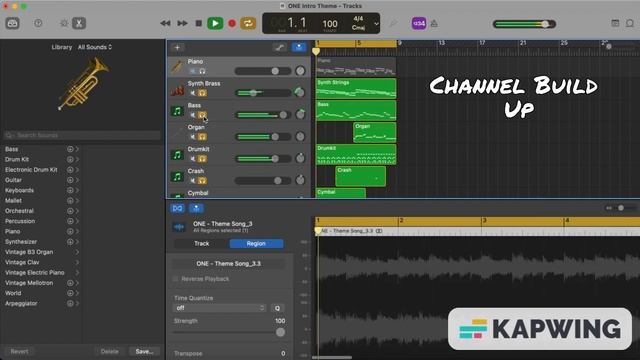Start recording with red Record button
This screenshot has height=360, width=640.
232,23
